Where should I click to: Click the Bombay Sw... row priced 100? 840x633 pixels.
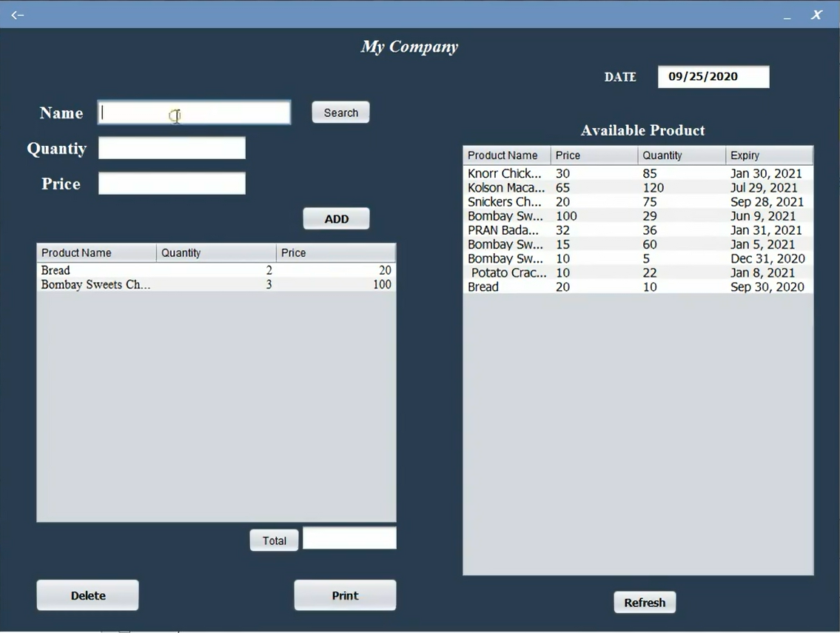(x=638, y=216)
